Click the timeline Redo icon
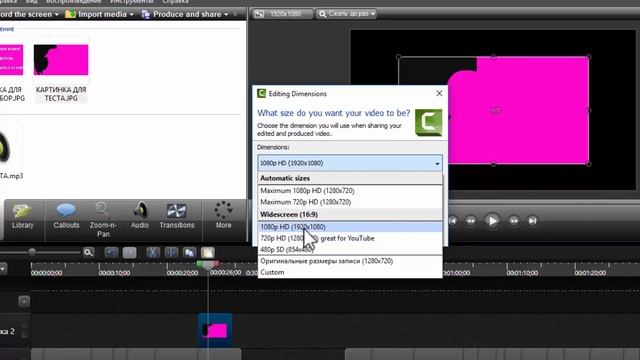640x360 pixels. [x=130, y=253]
